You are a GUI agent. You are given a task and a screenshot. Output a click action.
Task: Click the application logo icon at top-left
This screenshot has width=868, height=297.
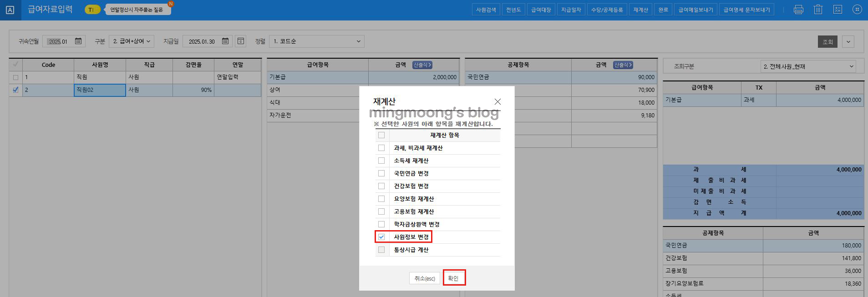pyautogui.click(x=10, y=10)
